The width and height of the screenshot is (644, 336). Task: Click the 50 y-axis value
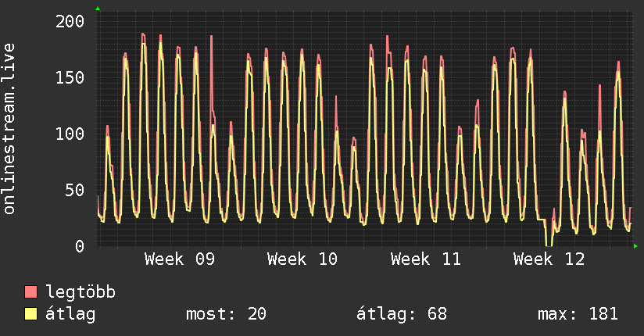click(x=75, y=190)
